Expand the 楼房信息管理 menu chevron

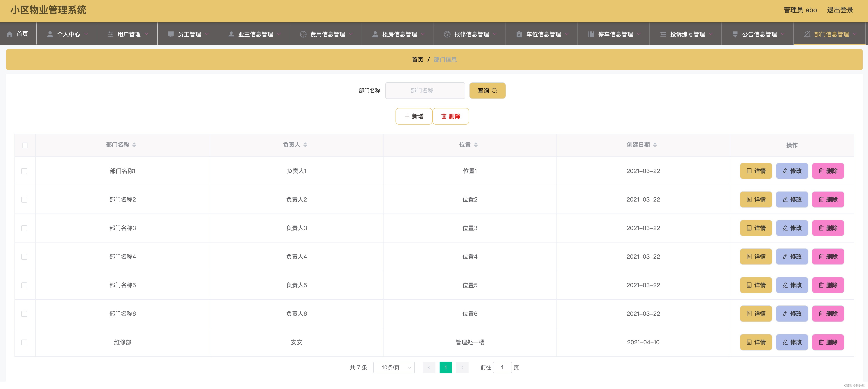click(423, 34)
